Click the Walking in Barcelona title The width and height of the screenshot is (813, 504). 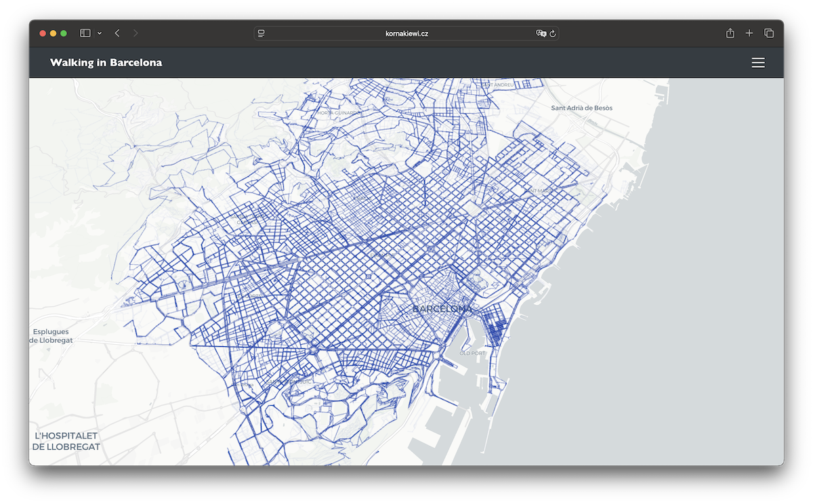106,62
